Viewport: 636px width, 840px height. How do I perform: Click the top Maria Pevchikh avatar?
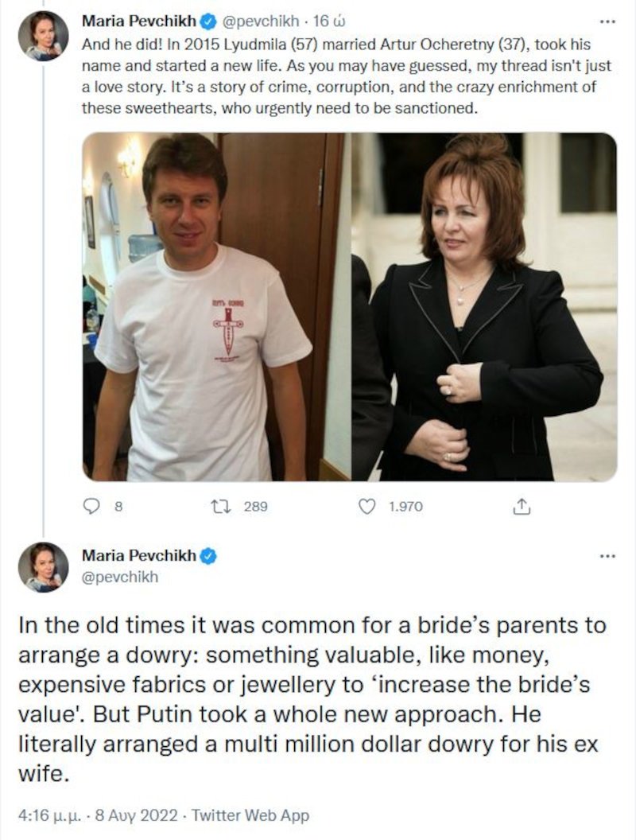(x=44, y=35)
